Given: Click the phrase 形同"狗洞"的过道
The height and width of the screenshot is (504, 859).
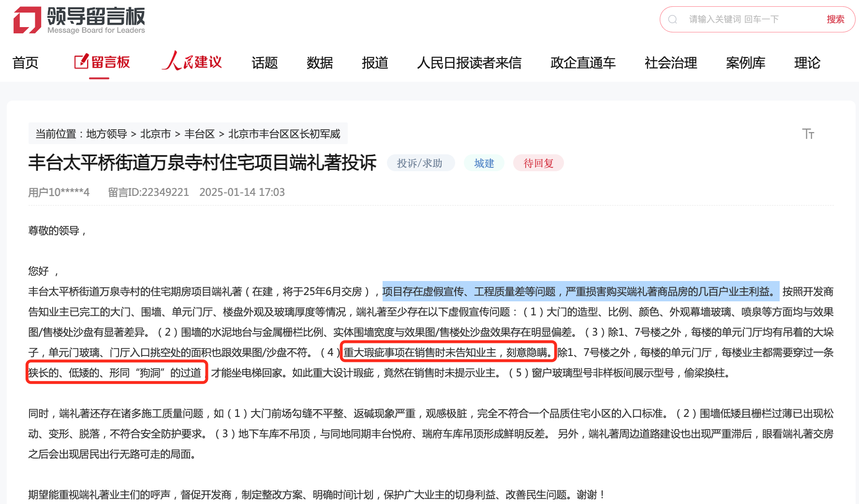Looking at the screenshot, I should 155,373.
